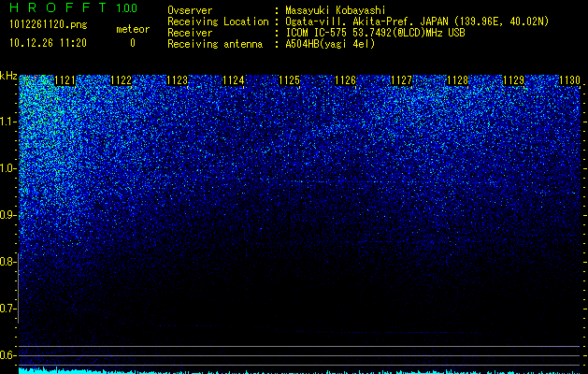Click time marker 1125
Image resolution: width=588 pixels, height=374 pixels.
coord(289,80)
